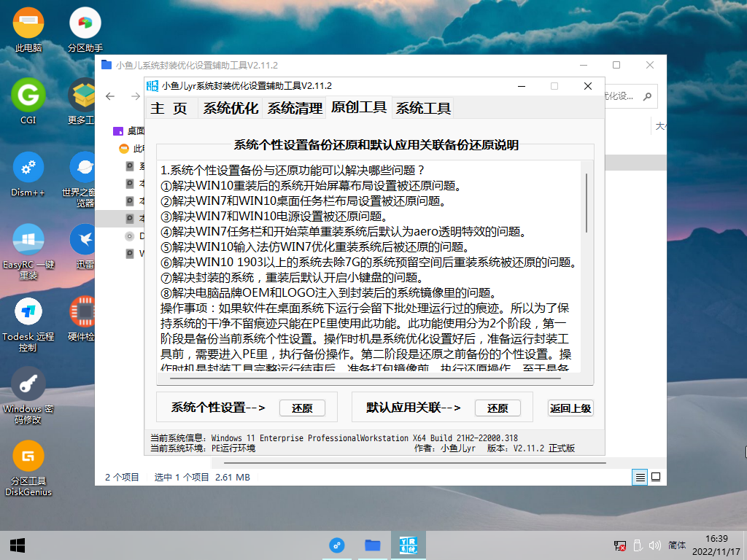747x560 pixels.
Task: Launch Todesk 远程控制 desktop icon
Action: (x=28, y=324)
